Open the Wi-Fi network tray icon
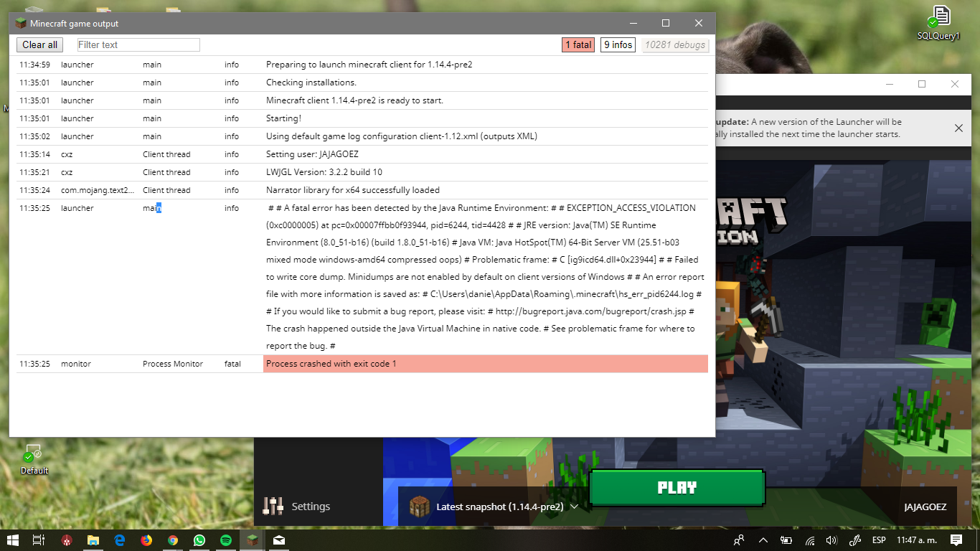 coord(810,540)
